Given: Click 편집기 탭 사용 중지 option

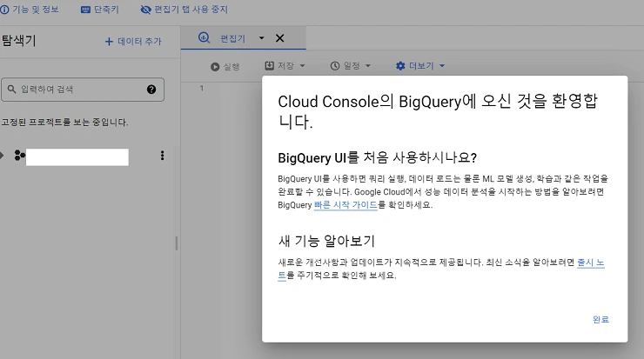Looking at the screenshot, I should (184, 10).
